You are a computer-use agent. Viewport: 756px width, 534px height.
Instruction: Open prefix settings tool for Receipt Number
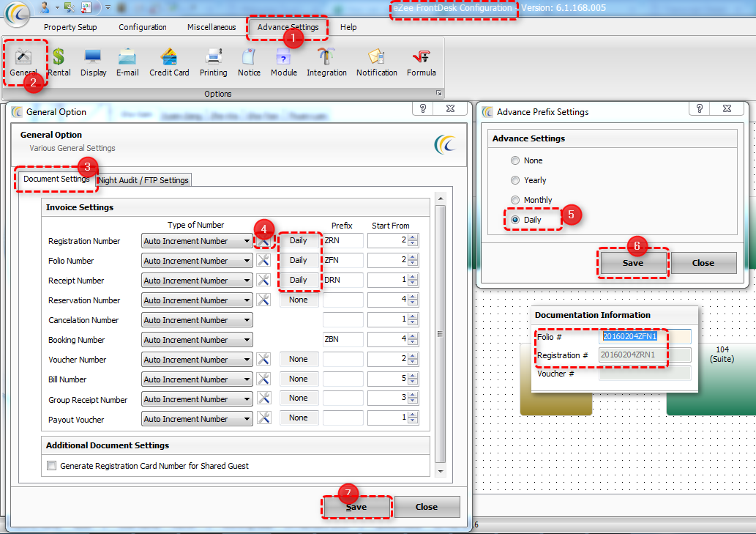pos(263,281)
